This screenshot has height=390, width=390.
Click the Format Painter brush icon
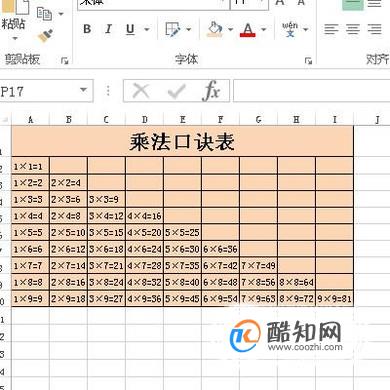tap(46, 36)
